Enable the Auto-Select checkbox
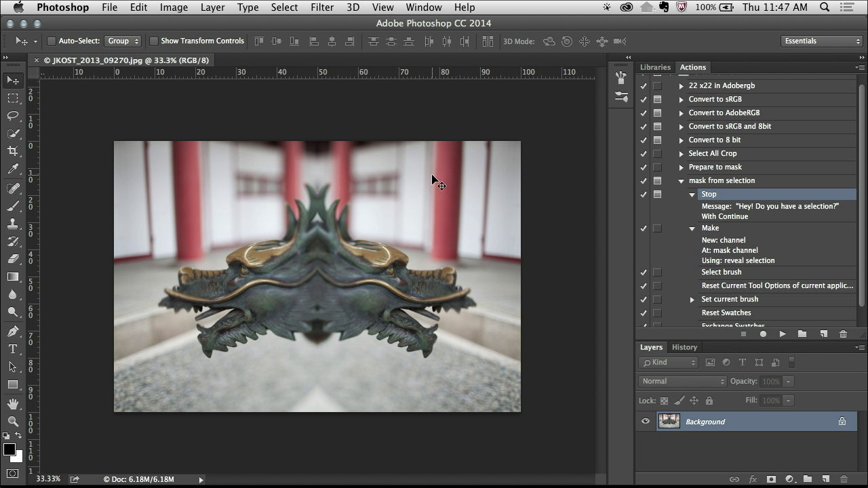The width and height of the screenshot is (868, 488). 52,41
